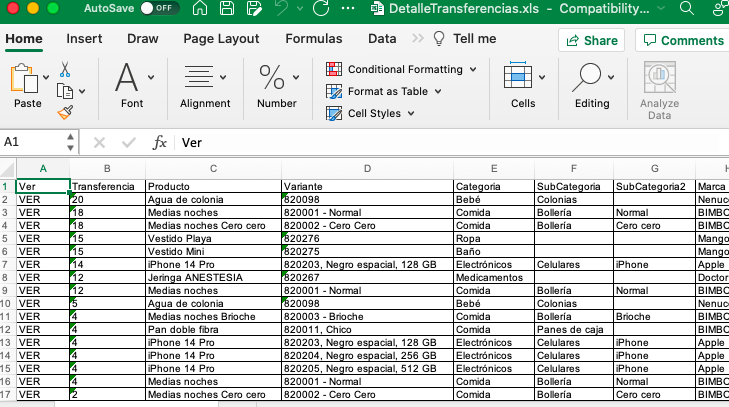Click cell Panes de caja
The height and width of the screenshot is (407, 729).
pos(574,330)
